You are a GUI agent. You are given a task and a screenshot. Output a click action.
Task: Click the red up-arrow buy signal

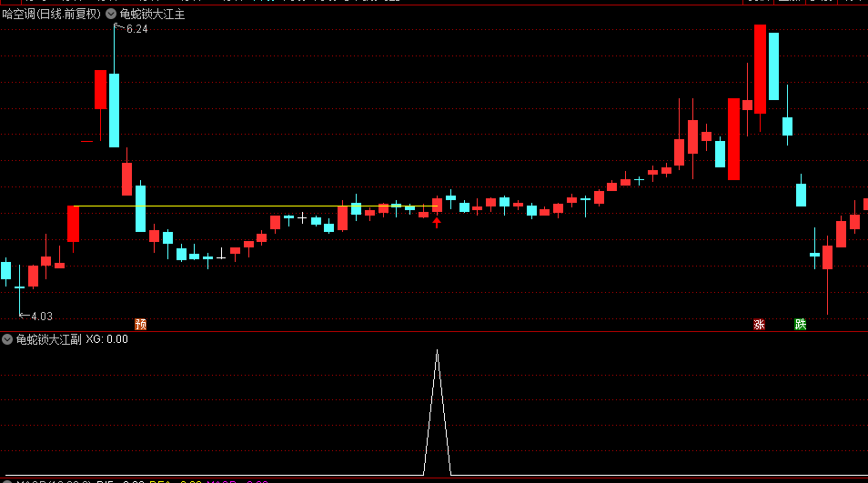coord(437,223)
